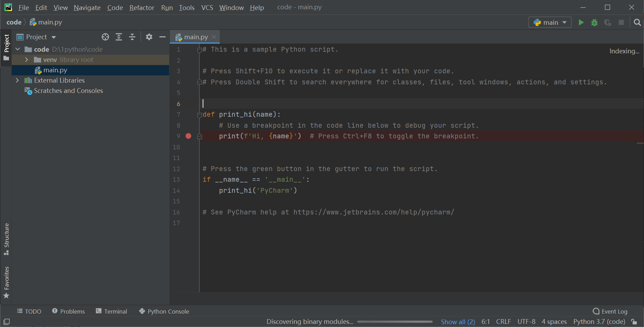Click the error stripe mark on right edge
Image resolution: width=644 pixels, height=327 pixels.
[640, 143]
